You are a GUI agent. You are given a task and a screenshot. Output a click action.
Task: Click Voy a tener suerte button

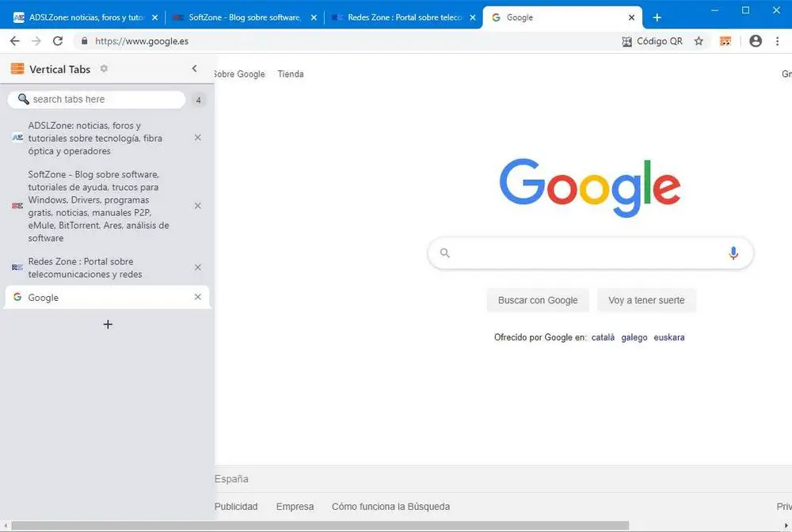pyautogui.click(x=646, y=300)
